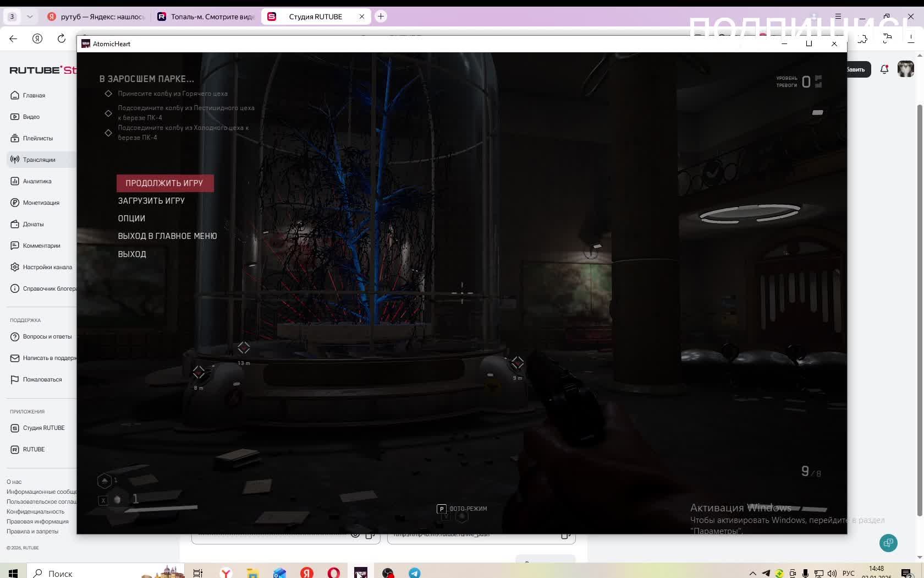
Task: Close the Студия RUTUBE tab
Action: [x=362, y=17]
